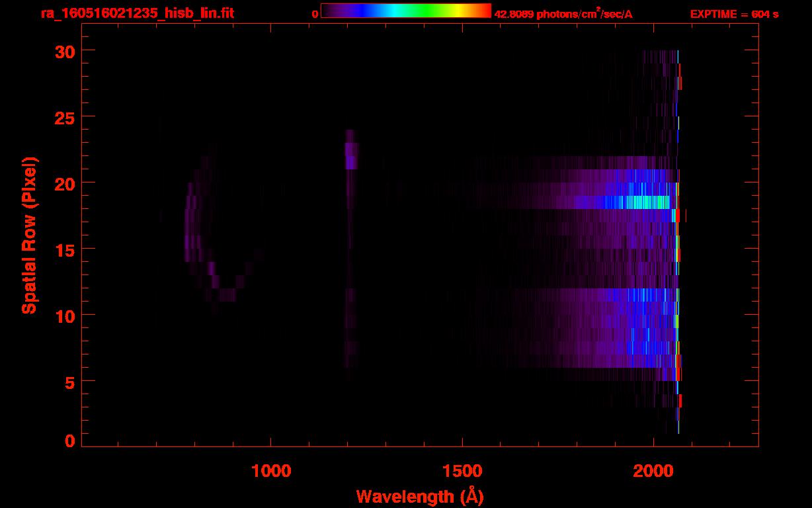This screenshot has width=812, height=508.
Task: Click the colorbar minimum label 0
Action: coord(315,14)
